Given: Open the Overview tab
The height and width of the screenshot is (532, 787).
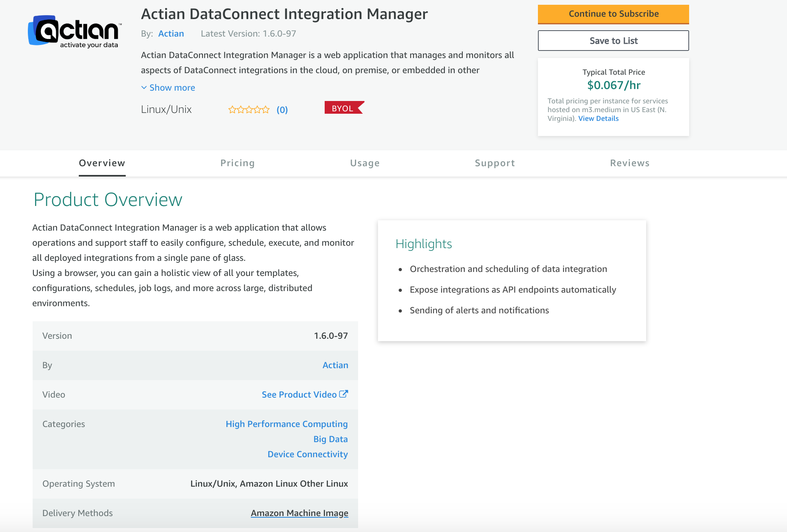Looking at the screenshot, I should tap(102, 163).
